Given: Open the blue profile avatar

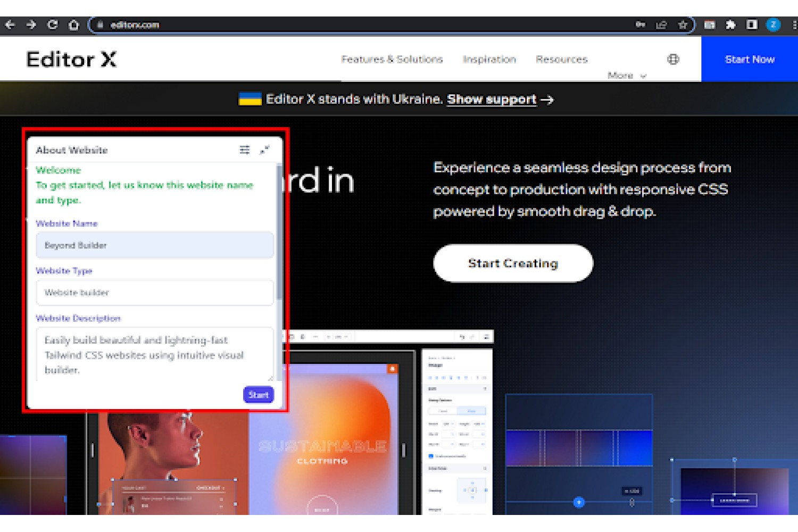Looking at the screenshot, I should (x=773, y=24).
